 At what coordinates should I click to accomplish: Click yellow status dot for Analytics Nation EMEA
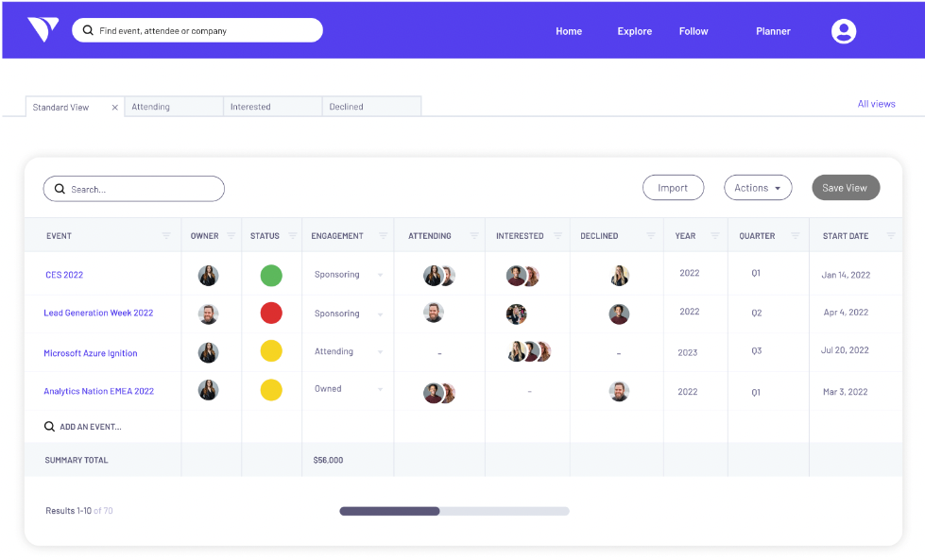click(271, 390)
